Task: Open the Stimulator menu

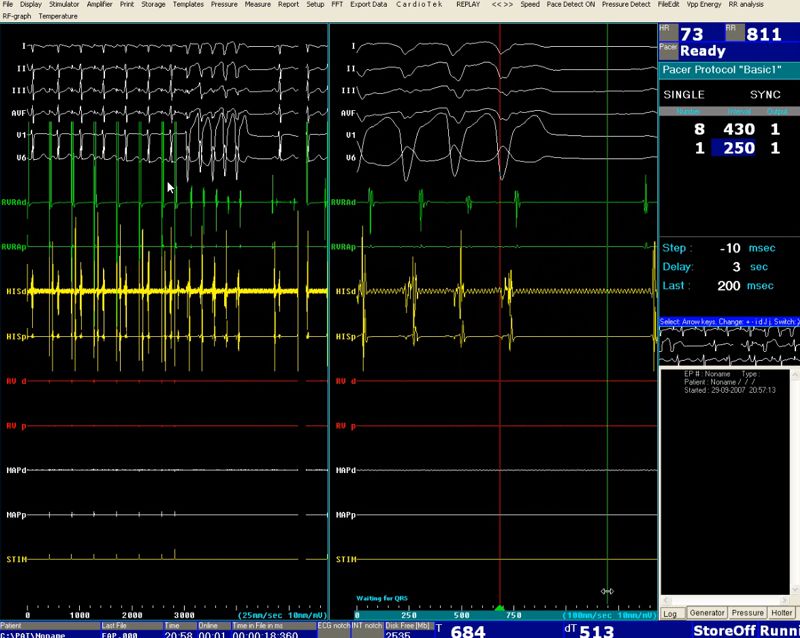Action: click(x=64, y=4)
